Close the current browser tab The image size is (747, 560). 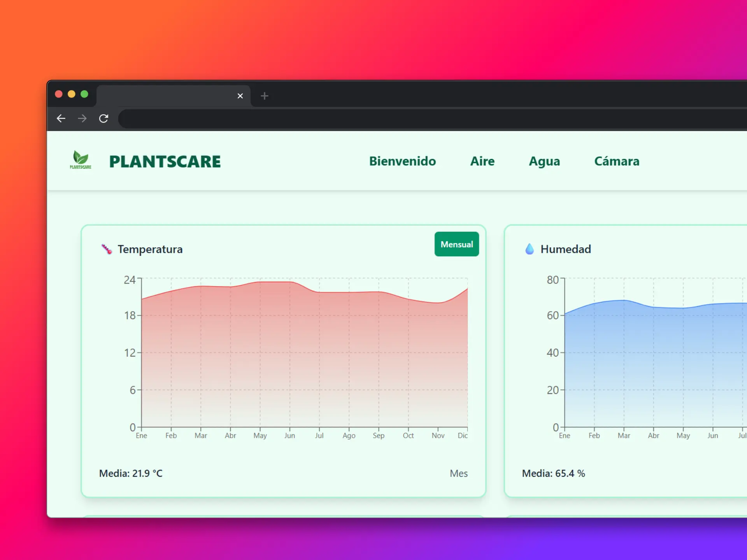pyautogui.click(x=240, y=96)
